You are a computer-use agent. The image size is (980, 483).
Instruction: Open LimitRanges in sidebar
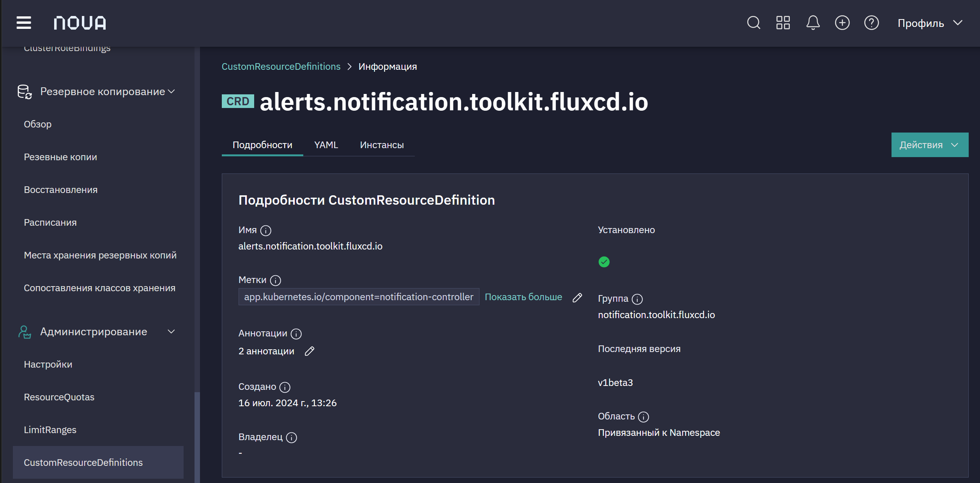tap(50, 430)
